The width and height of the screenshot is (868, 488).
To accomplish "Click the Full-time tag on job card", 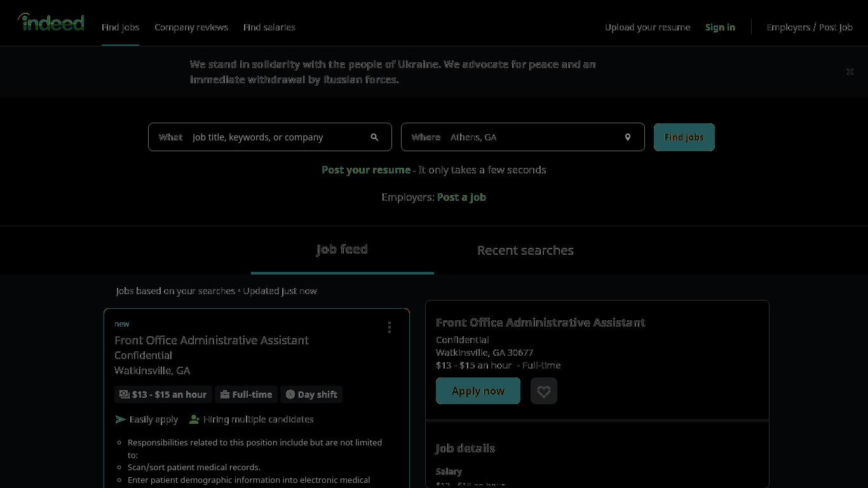I will pyautogui.click(x=247, y=395).
